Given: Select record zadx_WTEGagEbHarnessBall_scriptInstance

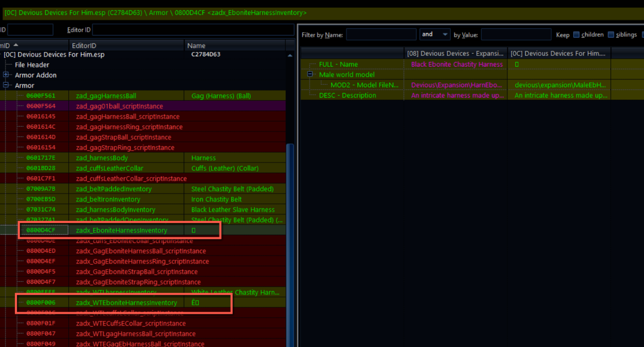Looking at the screenshot, I should 143,344.
